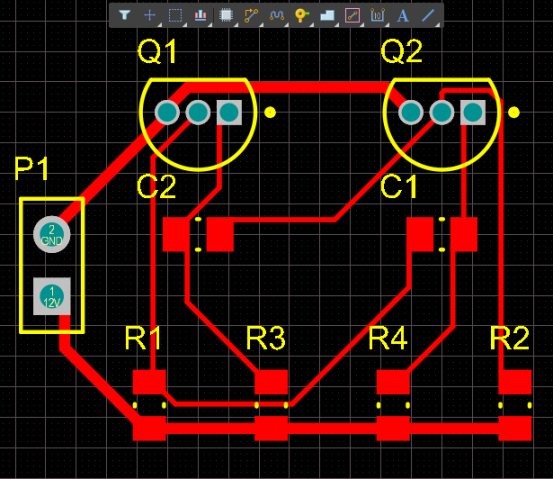Open the align objects bar-chart tool
This screenshot has width=553, height=479.
pos(200,15)
